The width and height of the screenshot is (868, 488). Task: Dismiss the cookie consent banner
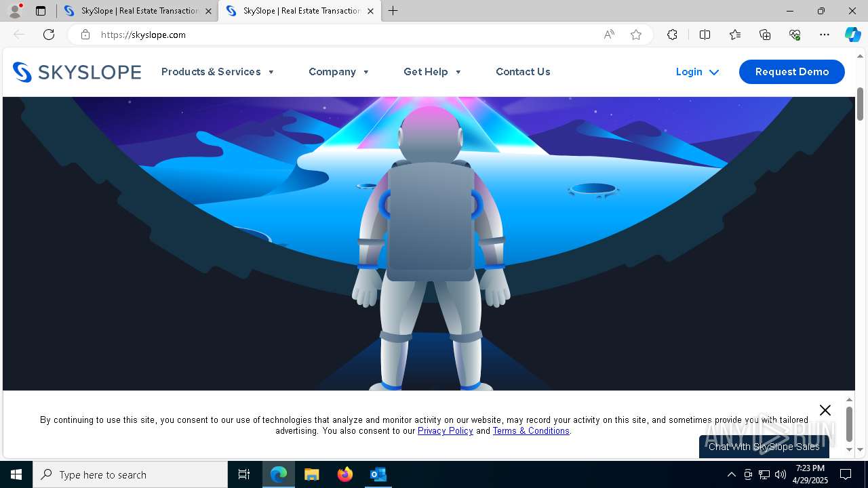click(x=825, y=410)
